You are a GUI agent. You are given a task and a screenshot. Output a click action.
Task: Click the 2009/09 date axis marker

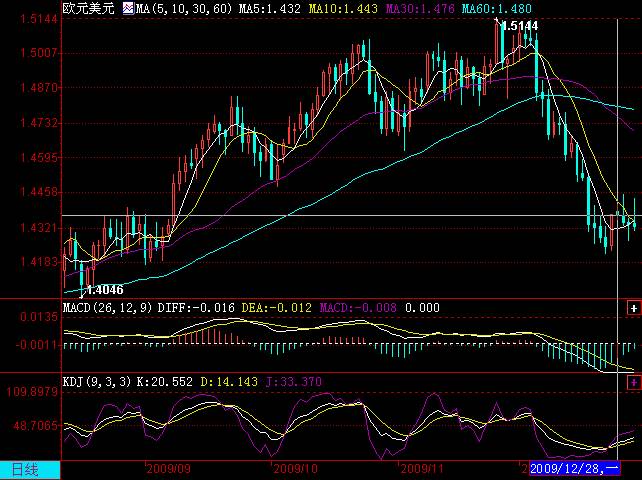168,469
